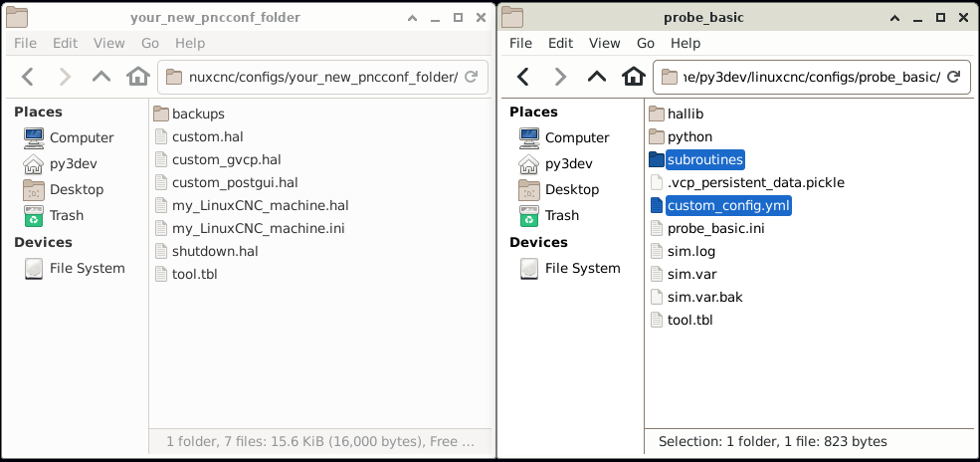This screenshot has height=462, width=980.
Task: Open Computer in probe_basic Places
Action: (x=564, y=137)
